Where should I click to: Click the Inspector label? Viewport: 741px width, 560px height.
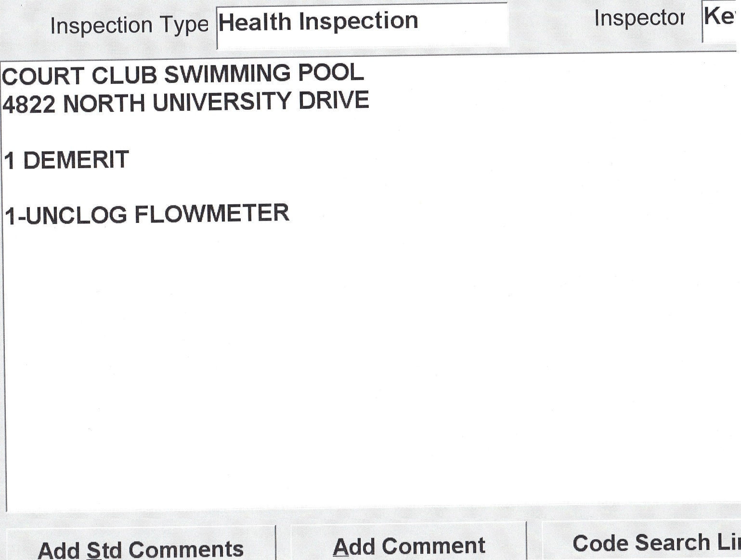pyautogui.click(x=639, y=18)
